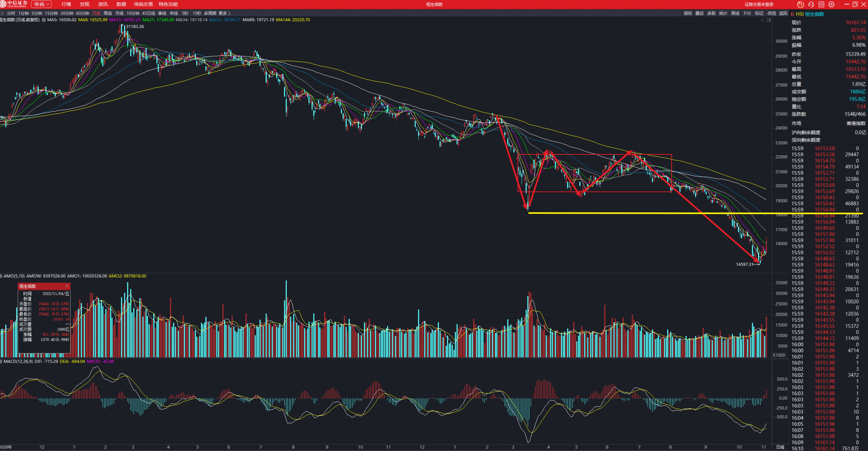Click the 标记 mark button
868x451 pixels.
click(759, 13)
